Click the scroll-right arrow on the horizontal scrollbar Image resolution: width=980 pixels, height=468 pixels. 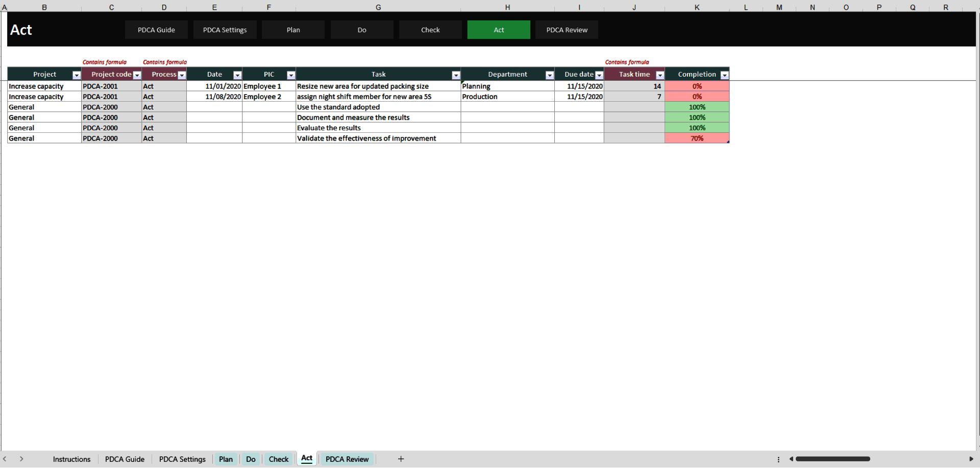point(971,459)
